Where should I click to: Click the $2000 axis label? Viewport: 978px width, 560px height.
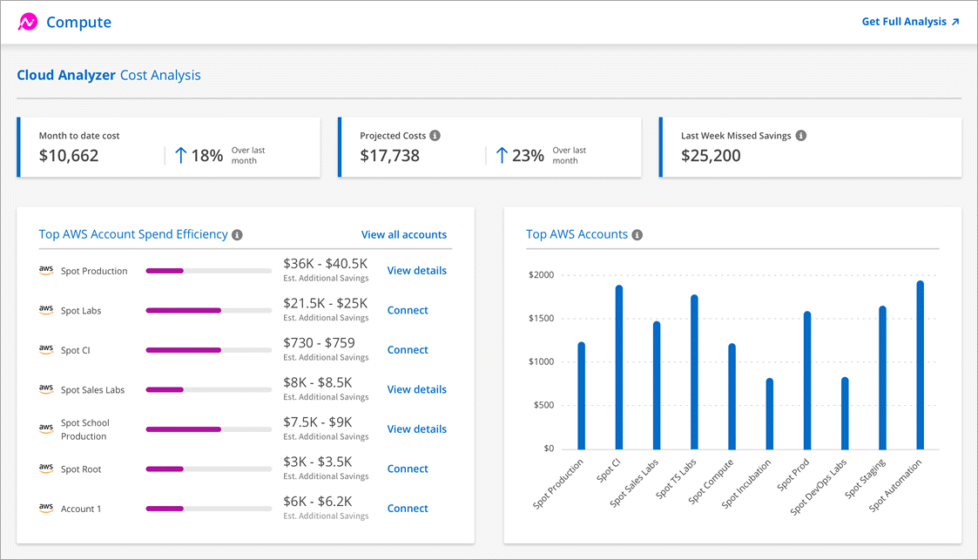(542, 275)
